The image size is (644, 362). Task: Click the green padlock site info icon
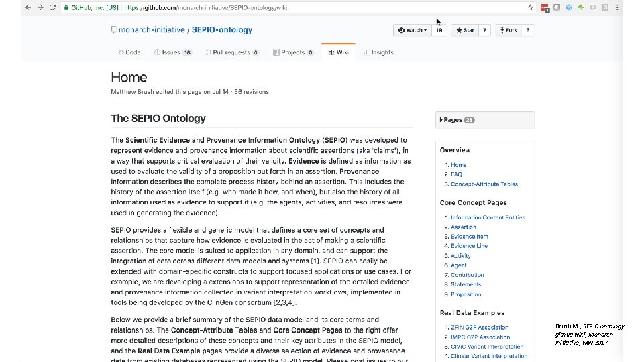(x=66, y=7)
